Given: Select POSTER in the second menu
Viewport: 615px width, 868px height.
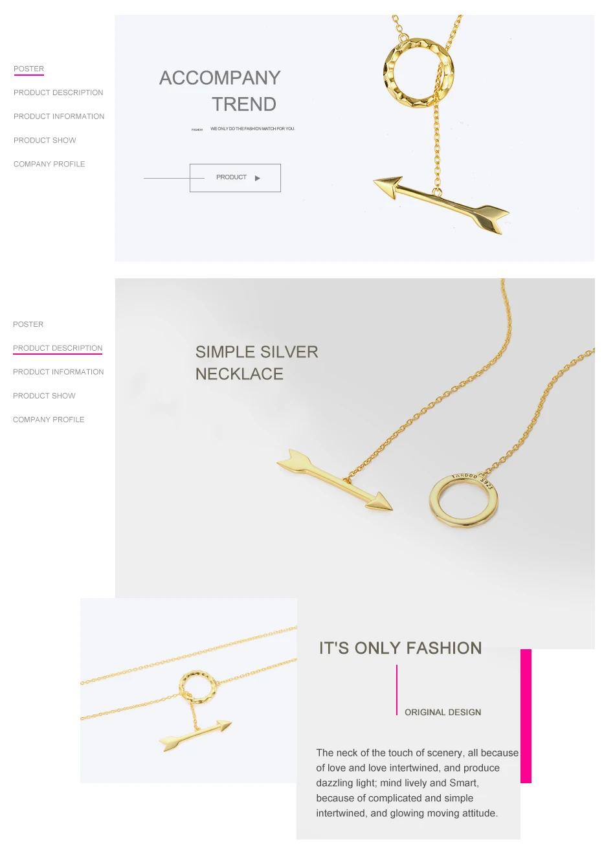Looking at the screenshot, I should click(x=28, y=324).
